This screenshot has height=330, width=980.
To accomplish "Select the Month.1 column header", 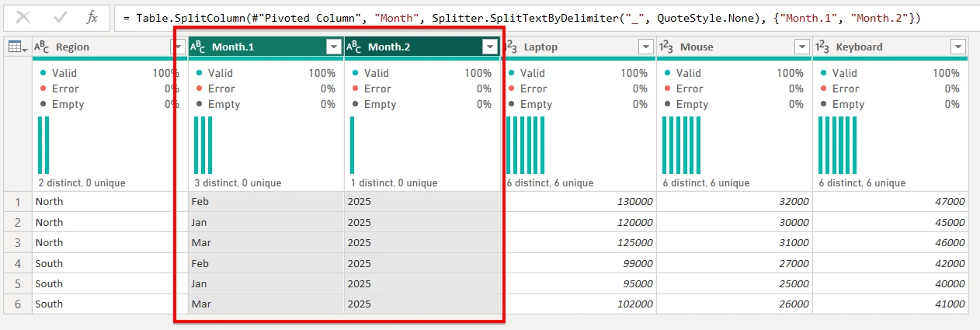I will pos(266,47).
